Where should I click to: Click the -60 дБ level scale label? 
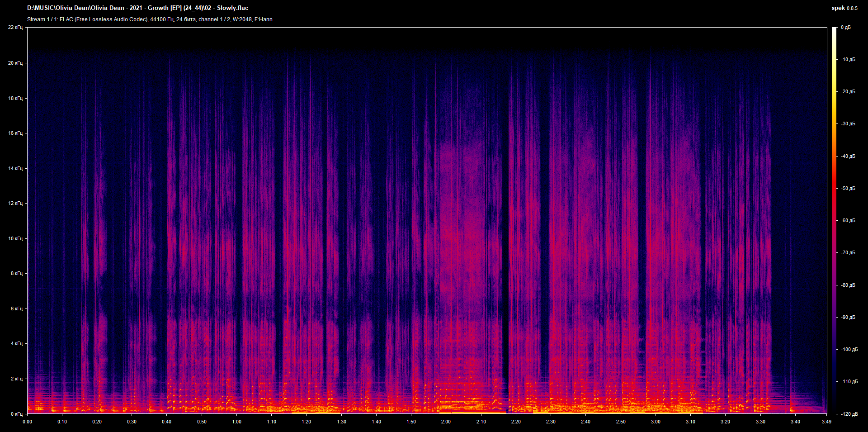pos(848,220)
